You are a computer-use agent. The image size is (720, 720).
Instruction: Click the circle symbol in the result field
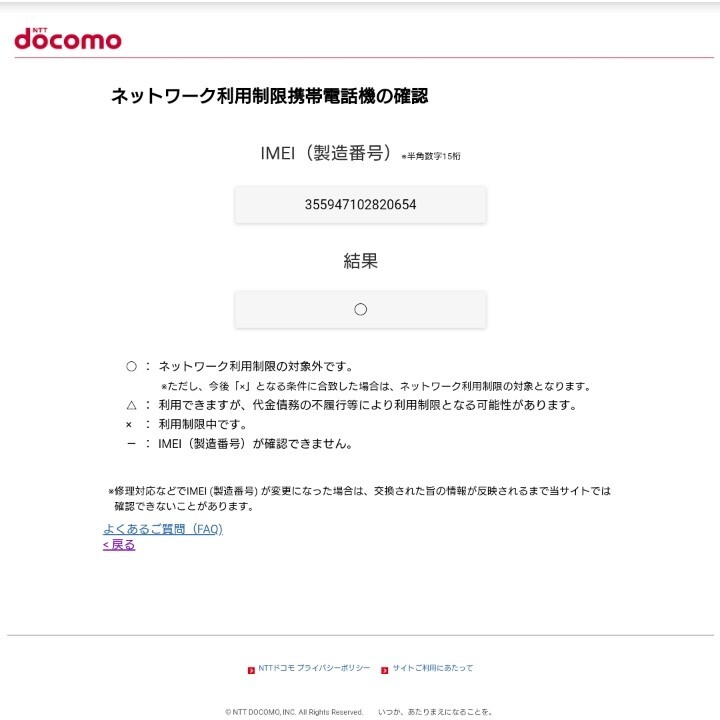pyautogui.click(x=360, y=309)
